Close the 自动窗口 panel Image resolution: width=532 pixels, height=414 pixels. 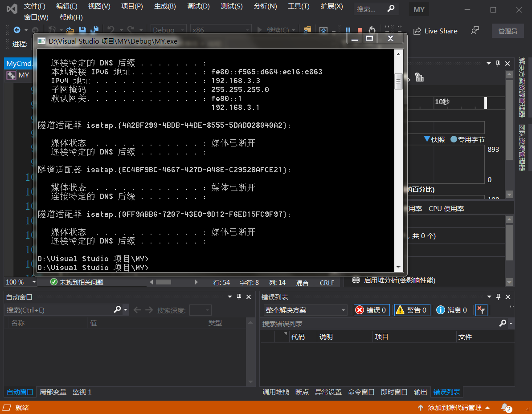(248, 296)
